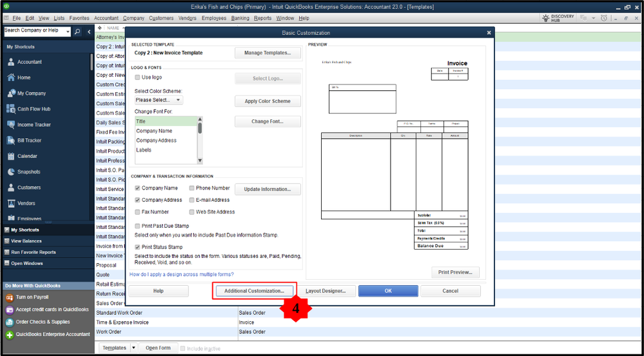
Task: Open Order Checks & Supplies
Action: pyautogui.click(x=43, y=322)
